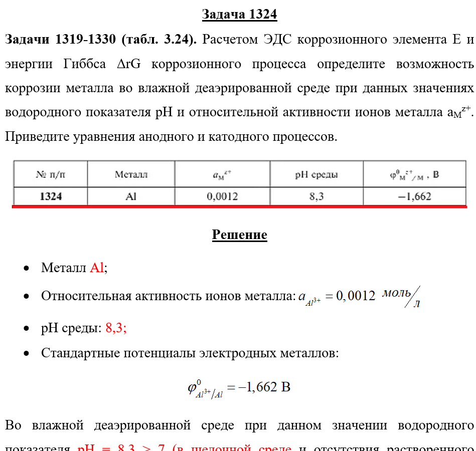This screenshot has height=451, width=476.
Task: Click table header 'pH среды'
Action: (316, 174)
